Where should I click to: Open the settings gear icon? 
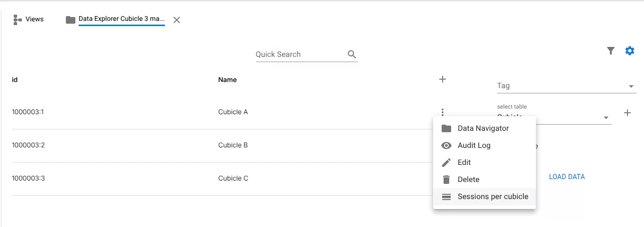[x=630, y=51]
